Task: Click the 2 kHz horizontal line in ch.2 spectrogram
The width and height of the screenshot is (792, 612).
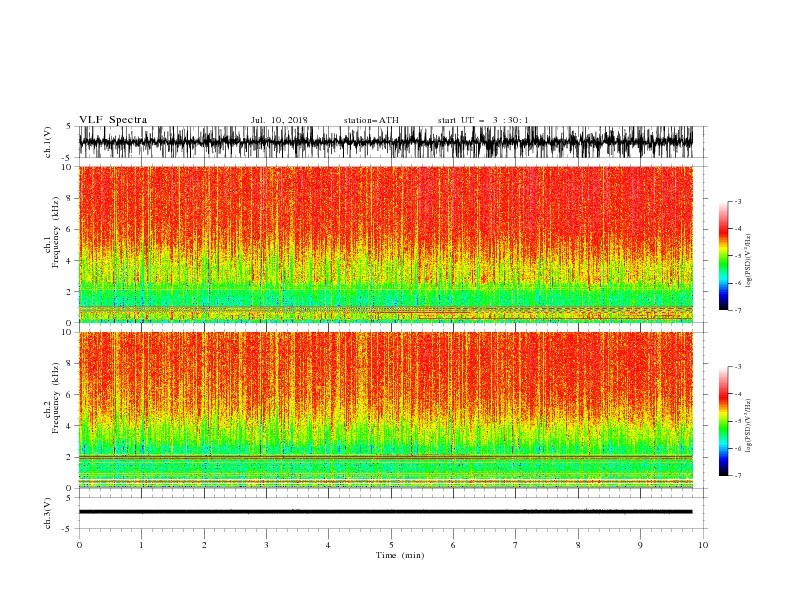Action: tap(385, 457)
